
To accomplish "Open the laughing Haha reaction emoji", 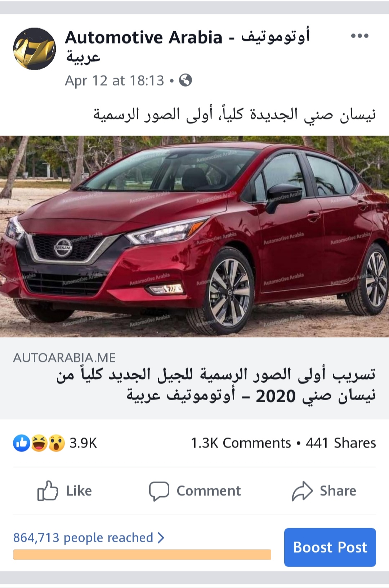I will (39, 443).
